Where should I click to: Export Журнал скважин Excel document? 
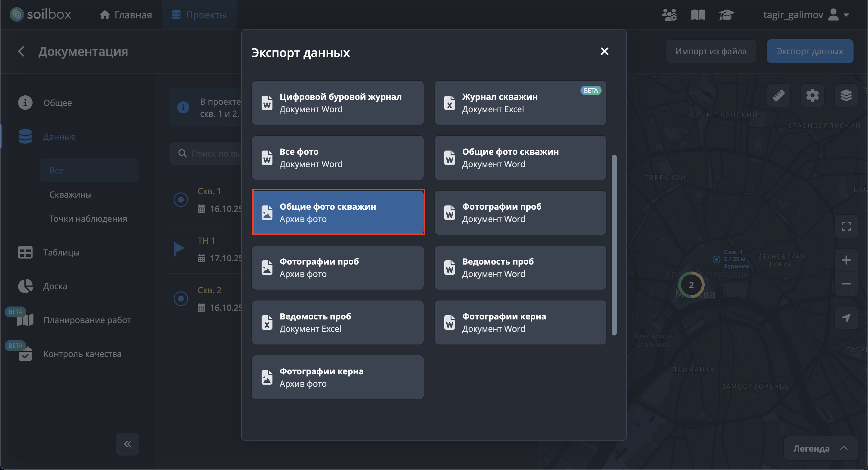(x=520, y=103)
